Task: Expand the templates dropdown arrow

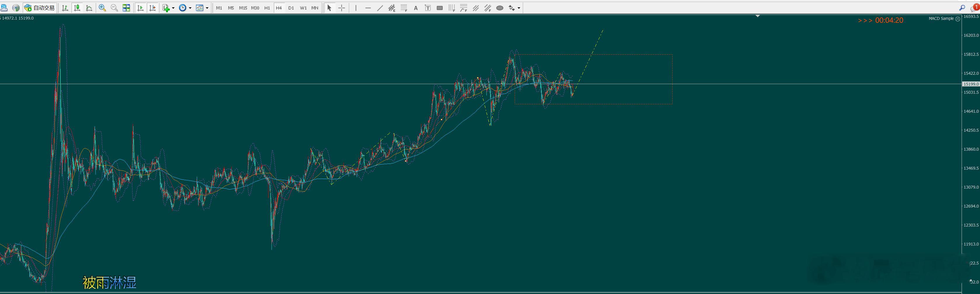Action: click(x=207, y=8)
